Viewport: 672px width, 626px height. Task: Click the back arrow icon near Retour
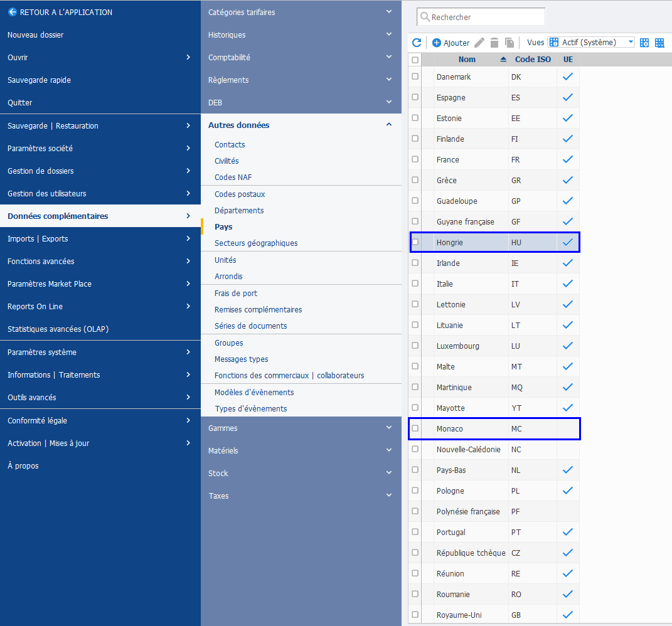(x=13, y=12)
